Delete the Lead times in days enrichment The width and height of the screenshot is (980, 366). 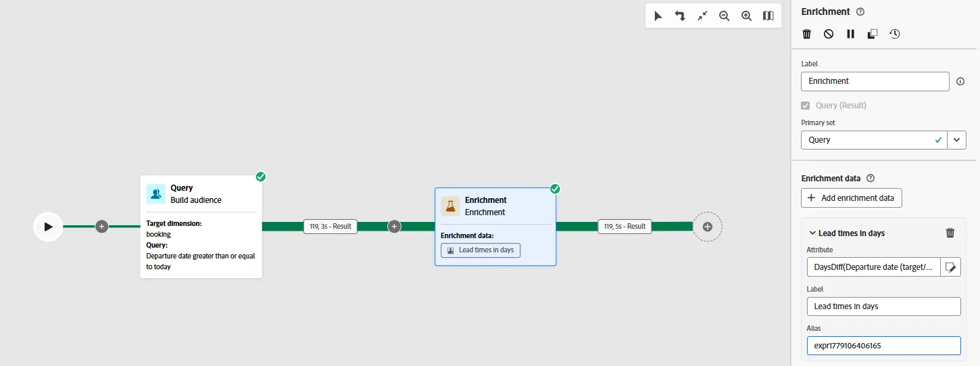950,233
